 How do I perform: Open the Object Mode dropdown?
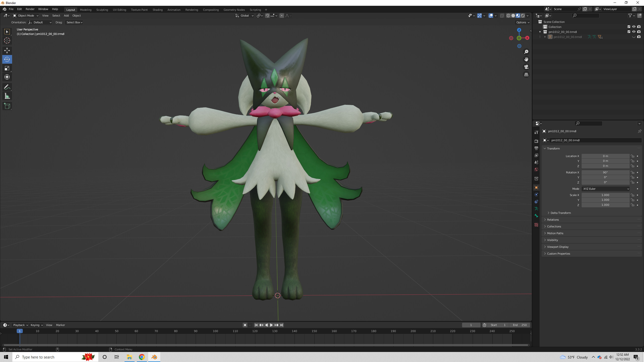pyautogui.click(x=25, y=16)
